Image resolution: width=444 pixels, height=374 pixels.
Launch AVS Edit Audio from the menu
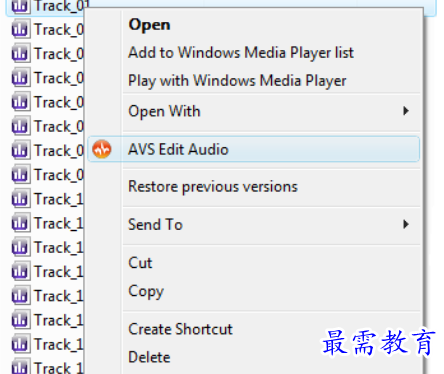(253, 149)
